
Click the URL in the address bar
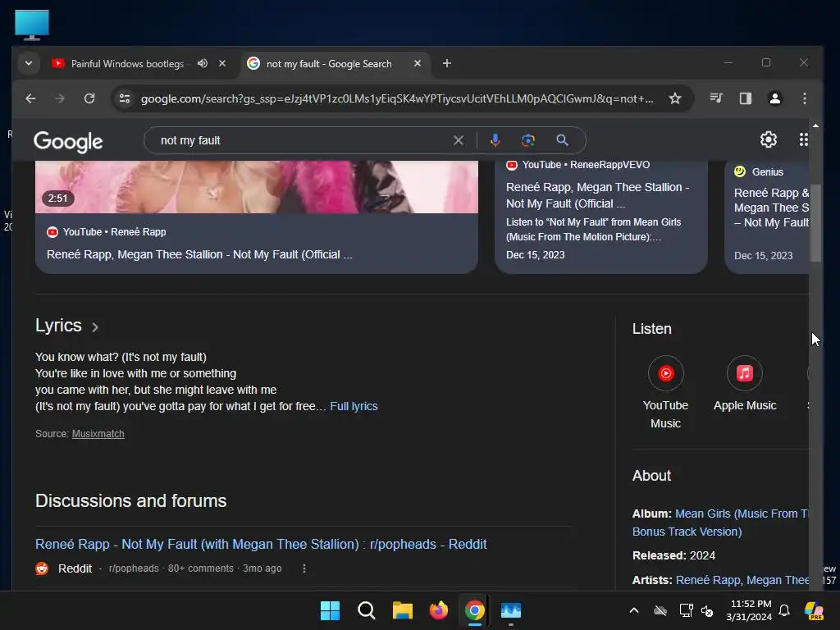click(397, 98)
